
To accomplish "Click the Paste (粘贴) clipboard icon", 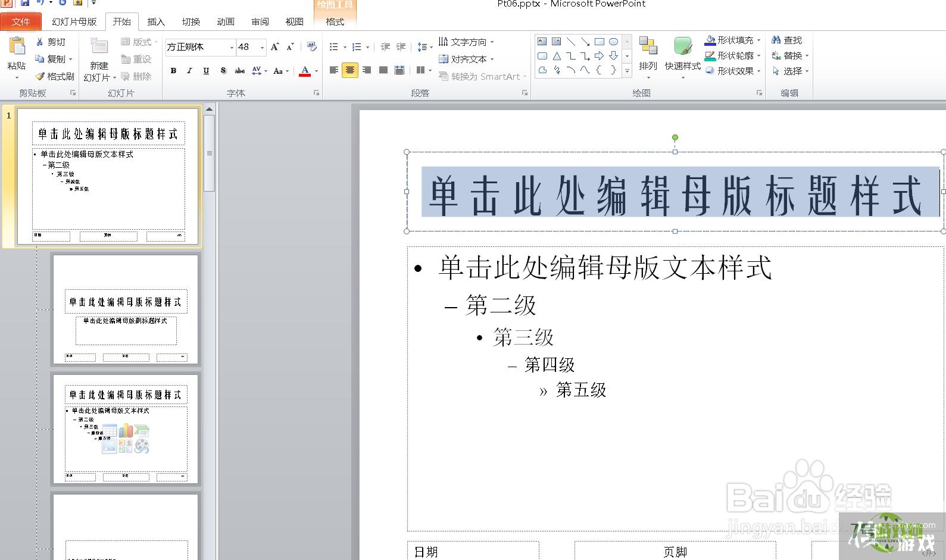I will 17,46.
